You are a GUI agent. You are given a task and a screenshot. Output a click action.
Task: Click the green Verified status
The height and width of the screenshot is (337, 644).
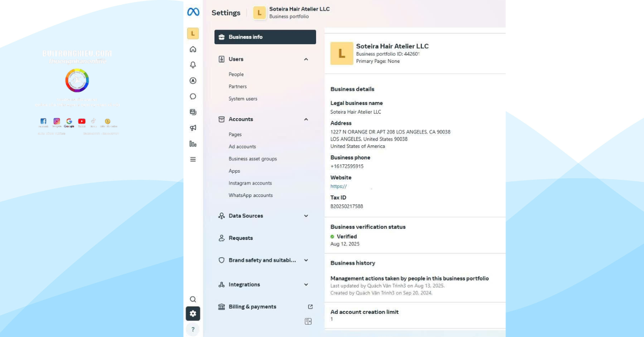(x=343, y=237)
